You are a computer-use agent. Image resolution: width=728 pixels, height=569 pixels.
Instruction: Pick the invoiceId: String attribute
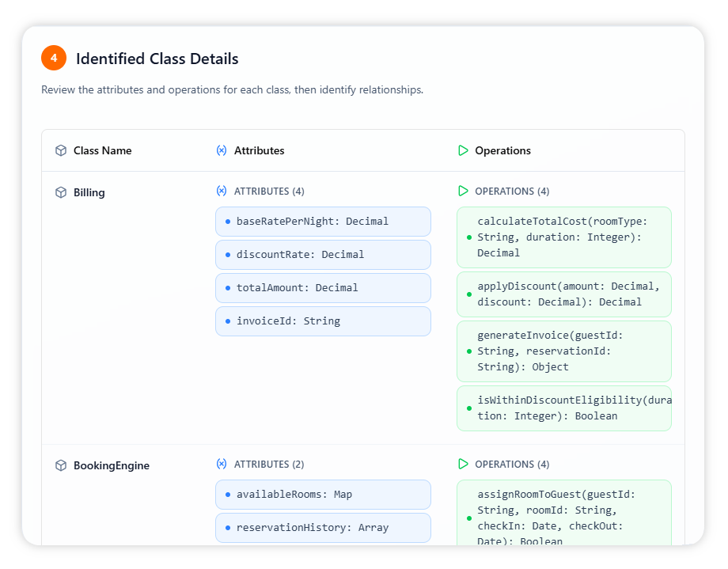(x=323, y=321)
